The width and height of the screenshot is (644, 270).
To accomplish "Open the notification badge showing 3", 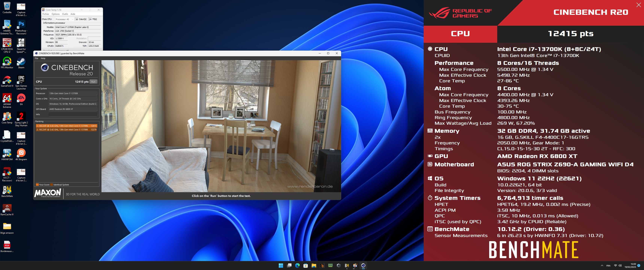I will click(639, 265).
